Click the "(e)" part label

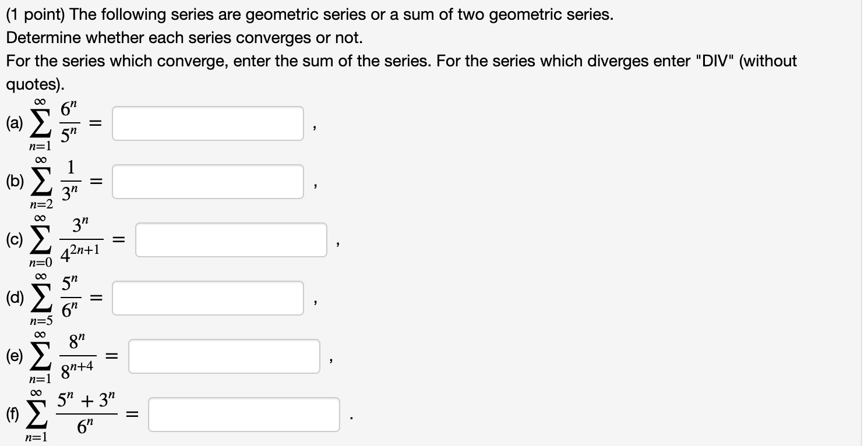click(15, 356)
